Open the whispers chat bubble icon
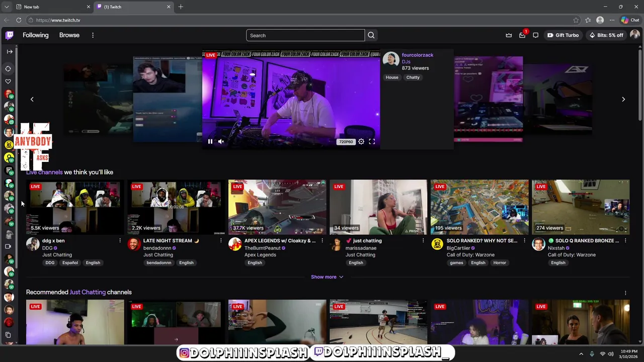Screen dimensions: 644x362 [535, 35]
